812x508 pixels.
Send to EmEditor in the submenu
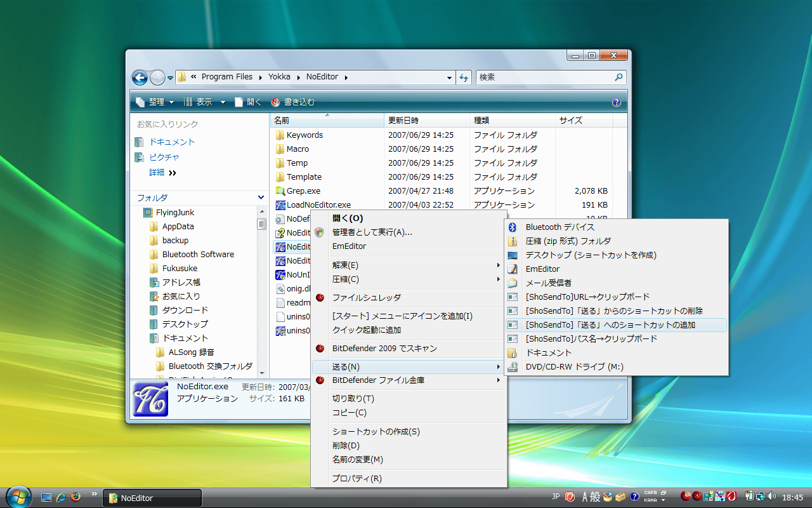[615, 269]
